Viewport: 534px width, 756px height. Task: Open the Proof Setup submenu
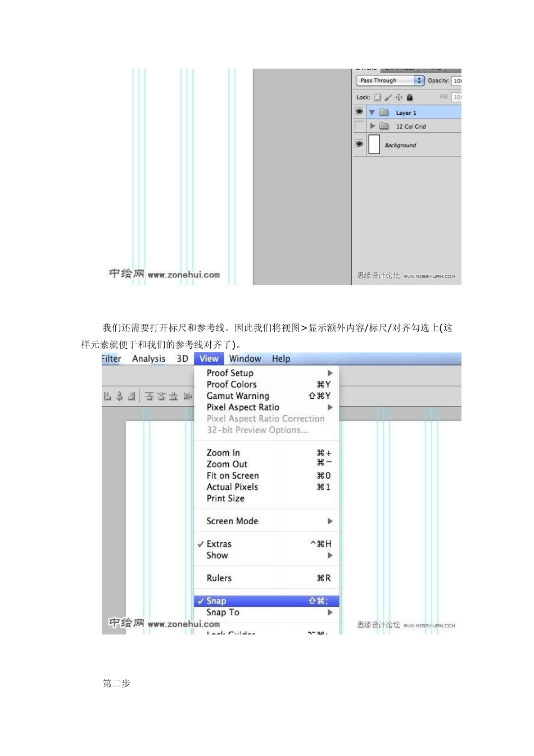pos(266,373)
